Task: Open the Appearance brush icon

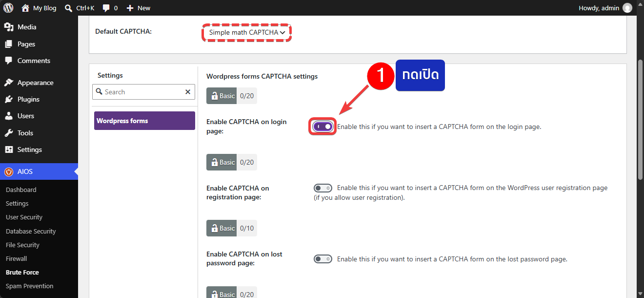Action: (9, 83)
